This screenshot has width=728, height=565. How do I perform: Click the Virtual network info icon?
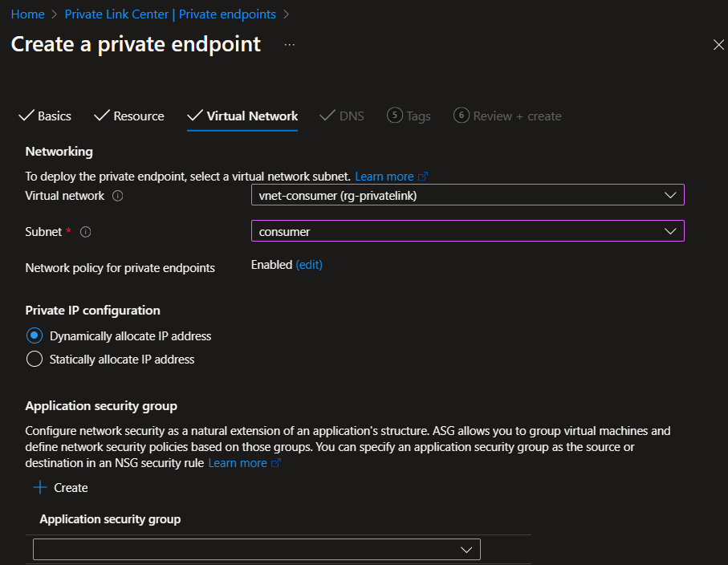[x=118, y=196]
